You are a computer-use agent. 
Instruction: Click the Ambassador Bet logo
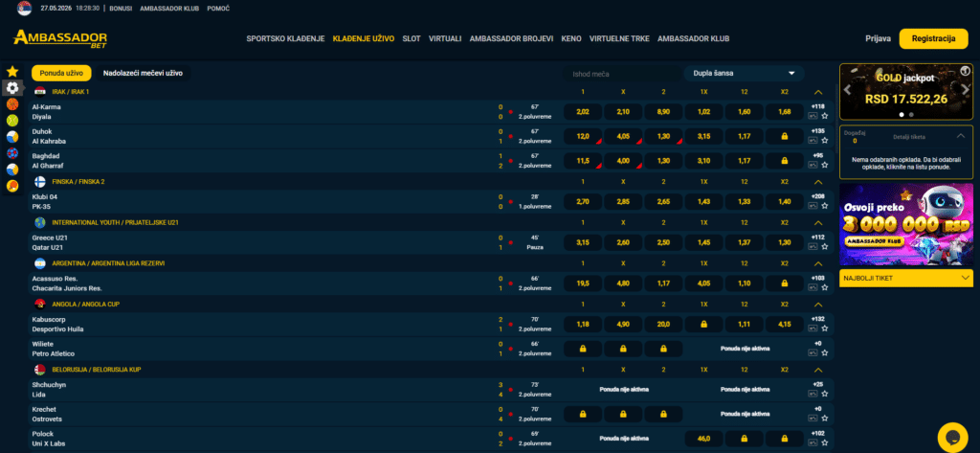pos(60,38)
